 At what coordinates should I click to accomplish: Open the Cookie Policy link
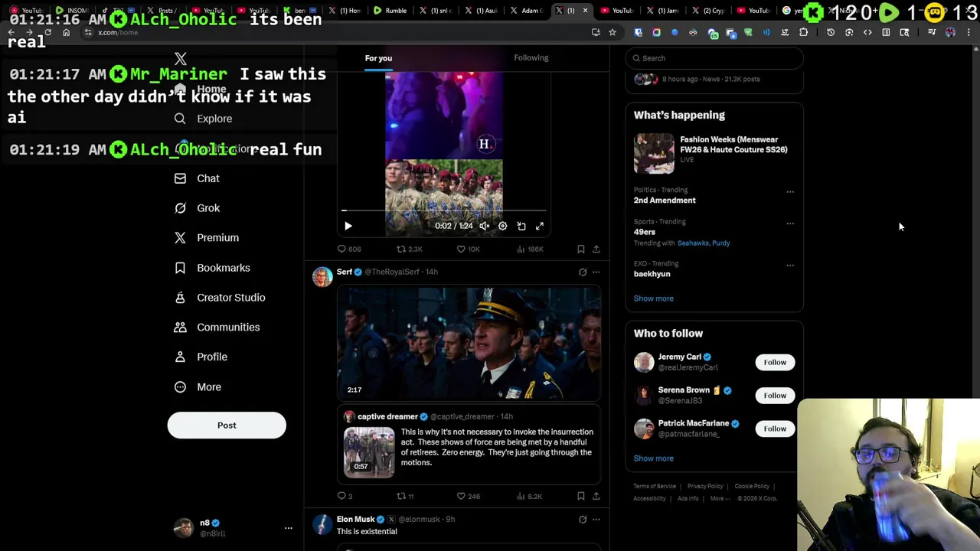(x=752, y=486)
